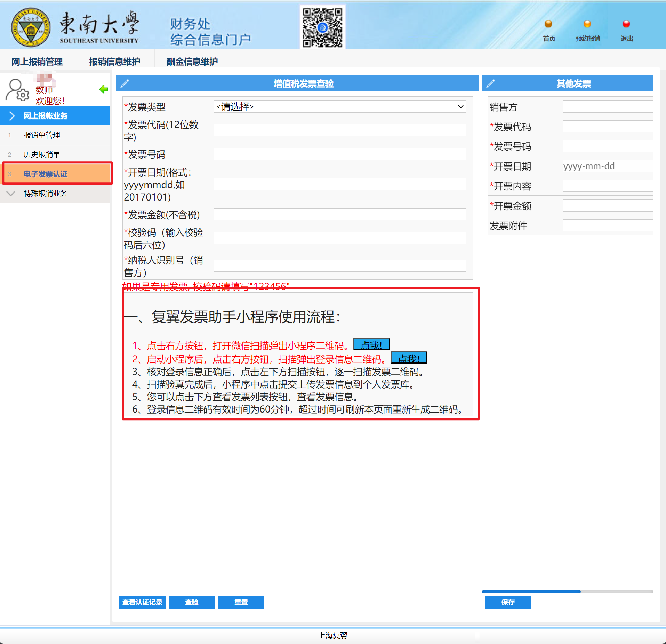Open the 酬金信息维护 menu tab
Screen dimensions: 666x644
(192, 62)
